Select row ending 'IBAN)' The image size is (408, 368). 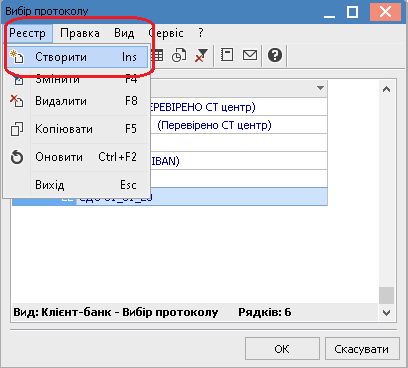239,161
